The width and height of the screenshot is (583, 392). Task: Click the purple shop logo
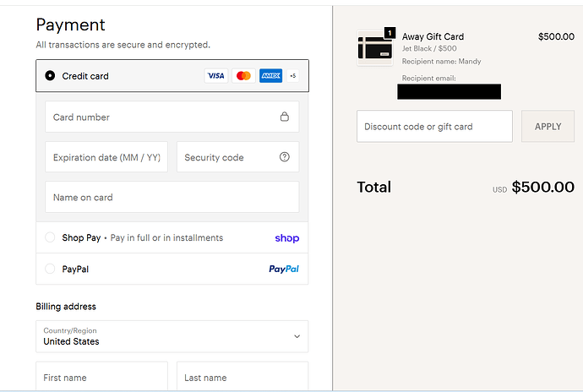pos(287,238)
